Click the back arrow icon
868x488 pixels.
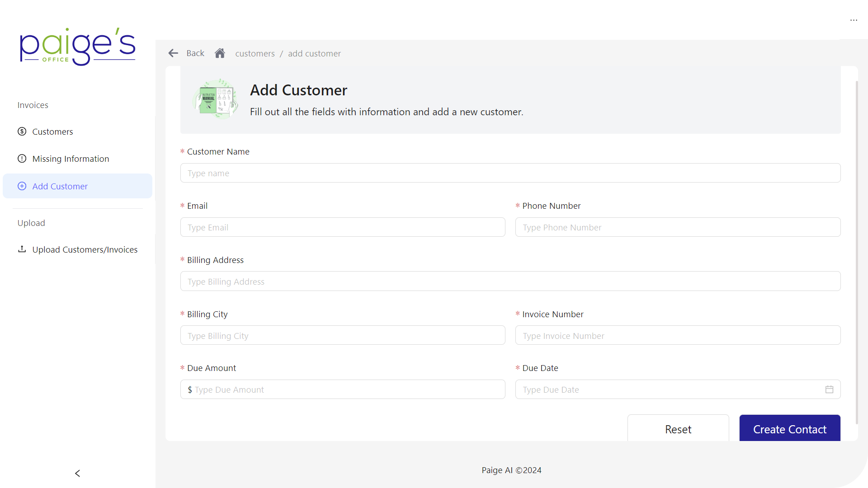click(x=173, y=53)
